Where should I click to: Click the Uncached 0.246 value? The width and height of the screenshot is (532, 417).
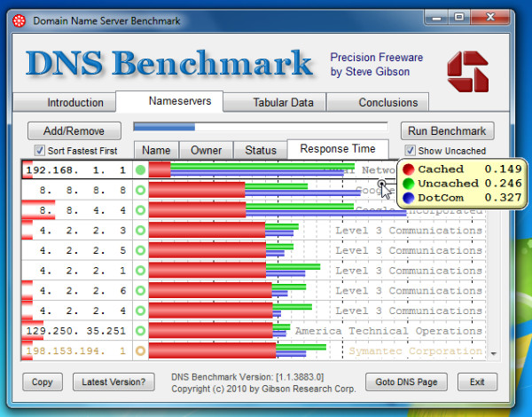[x=503, y=183]
